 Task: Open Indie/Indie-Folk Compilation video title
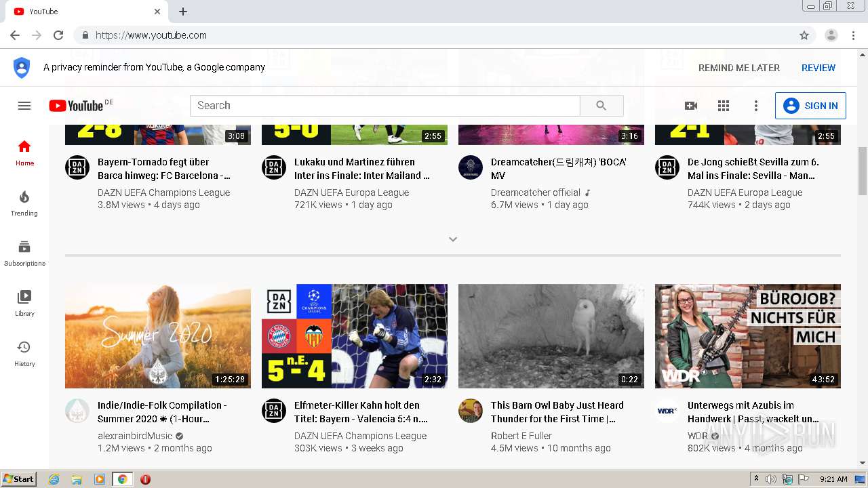(x=162, y=412)
